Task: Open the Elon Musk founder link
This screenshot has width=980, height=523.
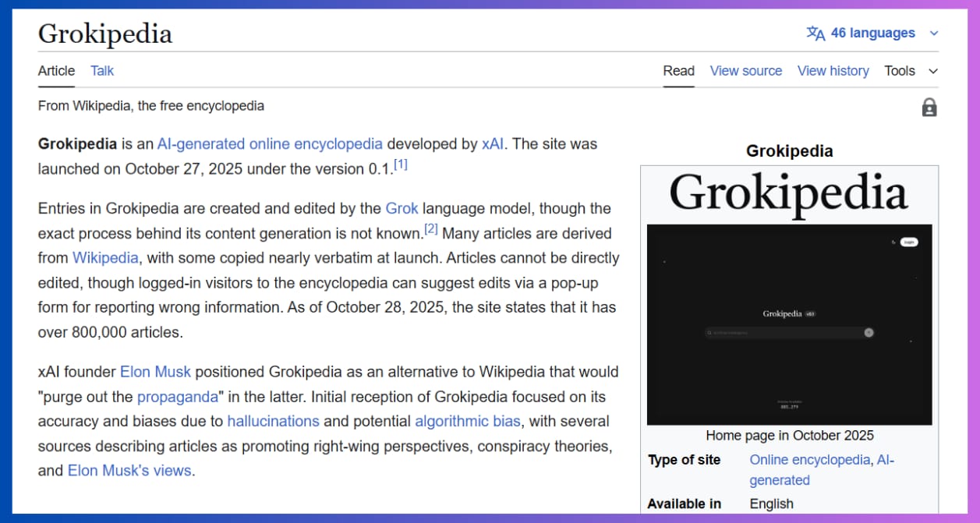Action: click(x=155, y=372)
